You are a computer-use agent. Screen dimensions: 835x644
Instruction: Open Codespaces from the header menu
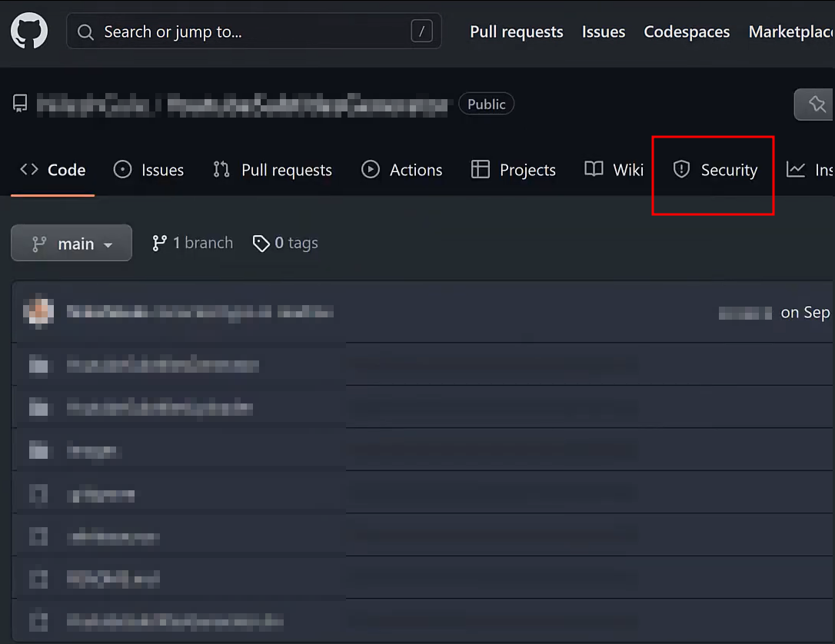687,32
